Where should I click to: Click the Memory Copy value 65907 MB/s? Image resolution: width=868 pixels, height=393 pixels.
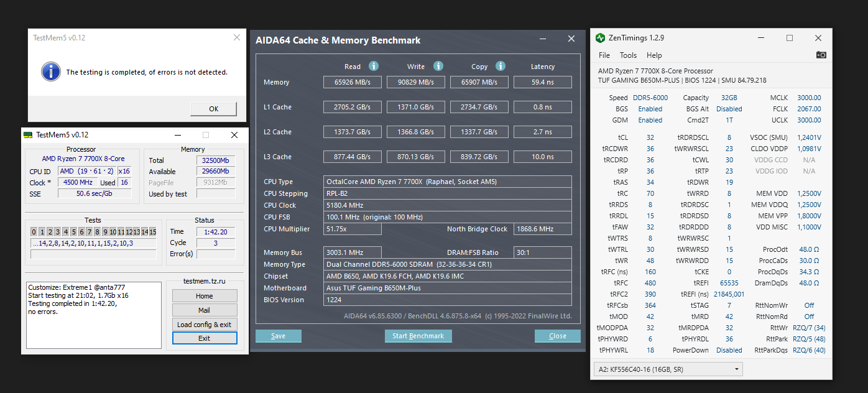coord(479,82)
